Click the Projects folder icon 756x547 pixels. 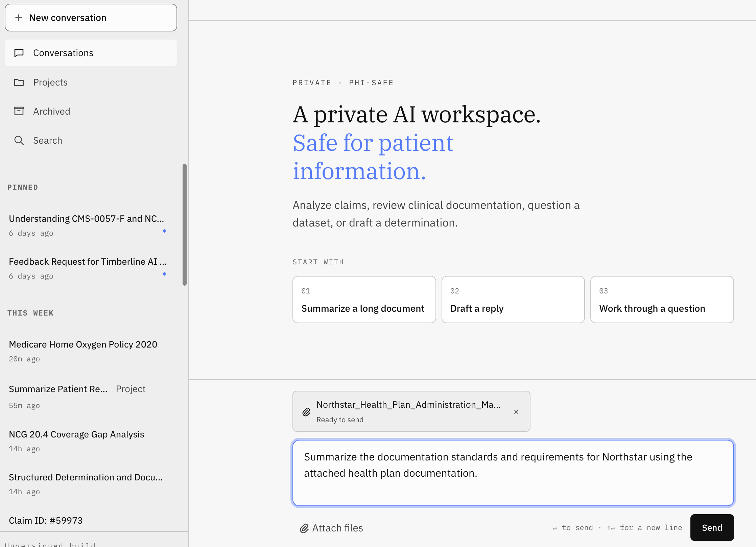(x=19, y=82)
